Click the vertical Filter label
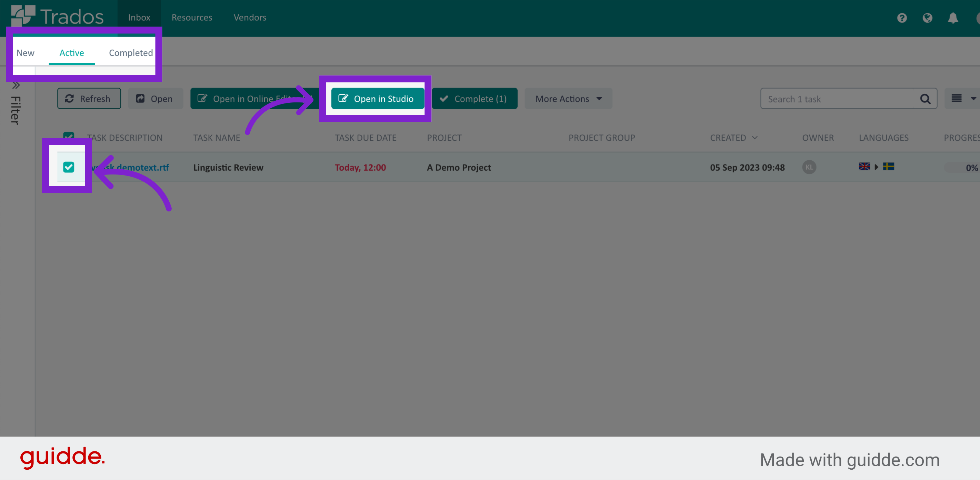 click(x=16, y=110)
